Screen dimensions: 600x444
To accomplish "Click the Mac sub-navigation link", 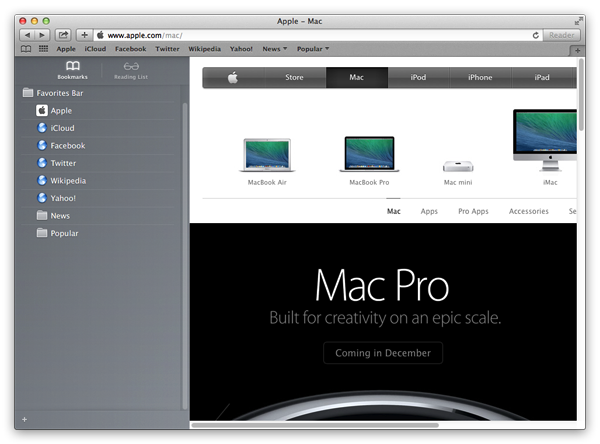I will 393,211.
